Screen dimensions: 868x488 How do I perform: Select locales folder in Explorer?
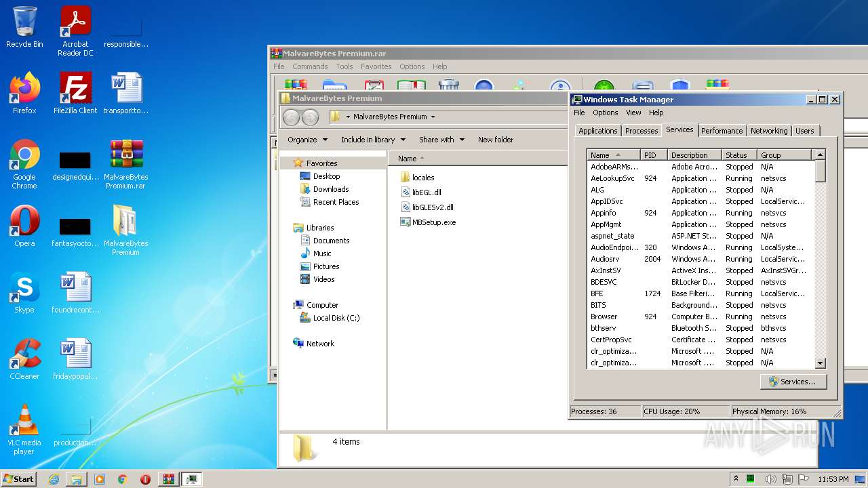click(x=418, y=177)
